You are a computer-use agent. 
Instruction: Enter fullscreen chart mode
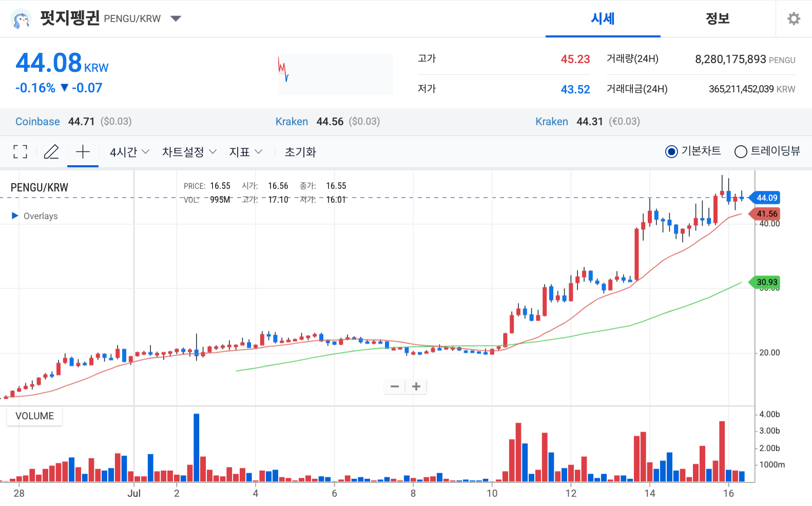click(x=20, y=152)
